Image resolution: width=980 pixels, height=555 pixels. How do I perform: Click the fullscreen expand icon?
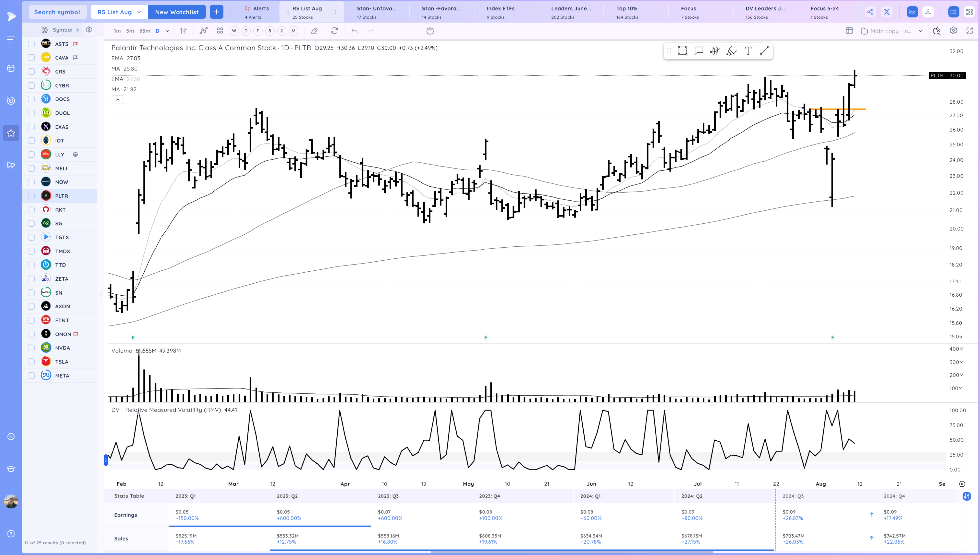(969, 31)
